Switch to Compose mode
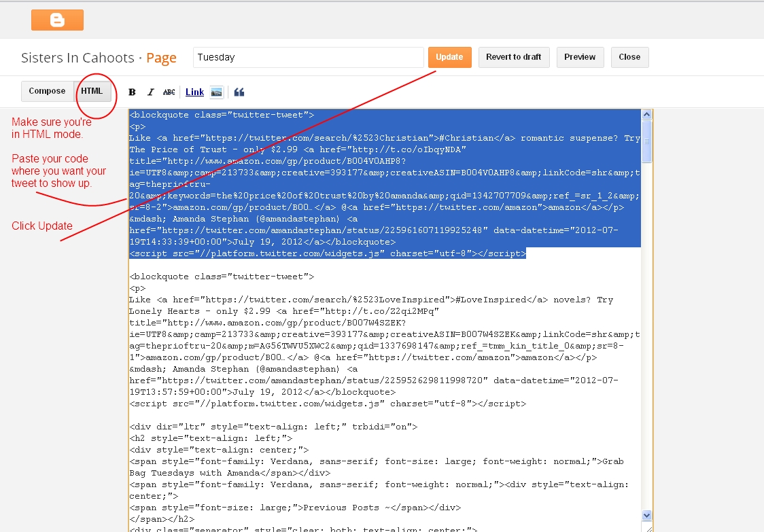 click(x=48, y=91)
